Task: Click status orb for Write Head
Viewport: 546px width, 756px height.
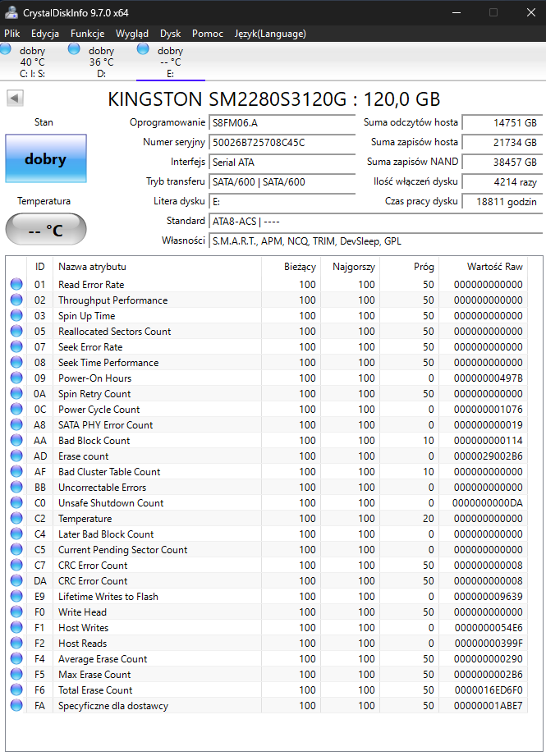Action: pos(16,612)
